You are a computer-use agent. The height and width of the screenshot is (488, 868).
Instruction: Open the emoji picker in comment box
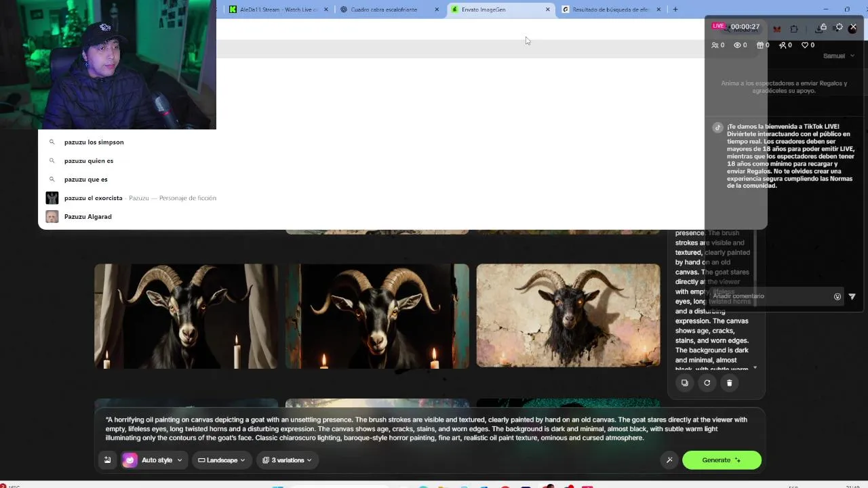(x=837, y=297)
